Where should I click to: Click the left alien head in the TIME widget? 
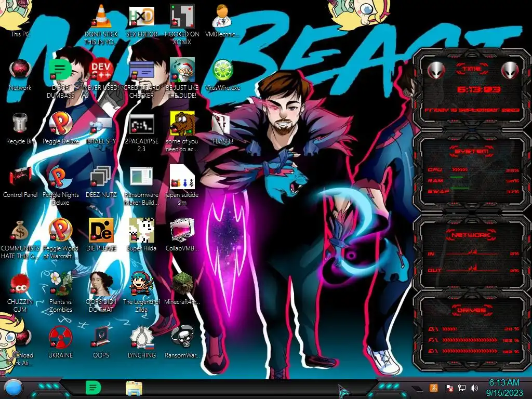436,70
